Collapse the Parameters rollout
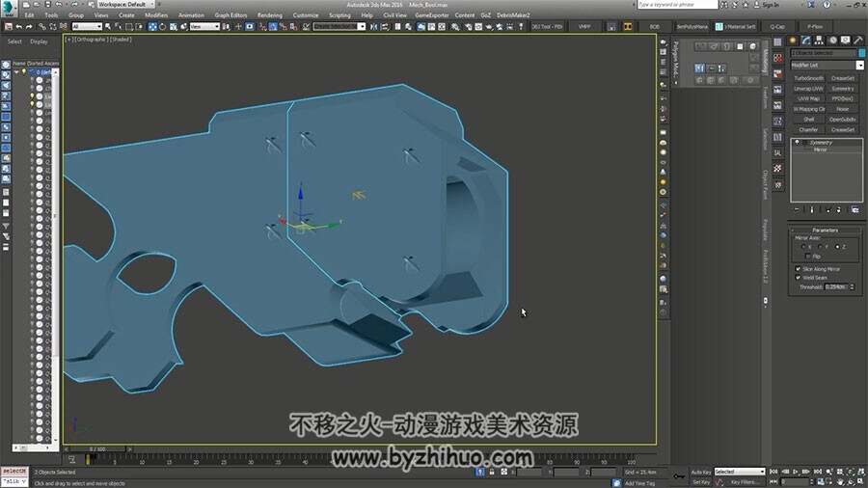The width and height of the screenshot is (868, 488). coord(825,230)
